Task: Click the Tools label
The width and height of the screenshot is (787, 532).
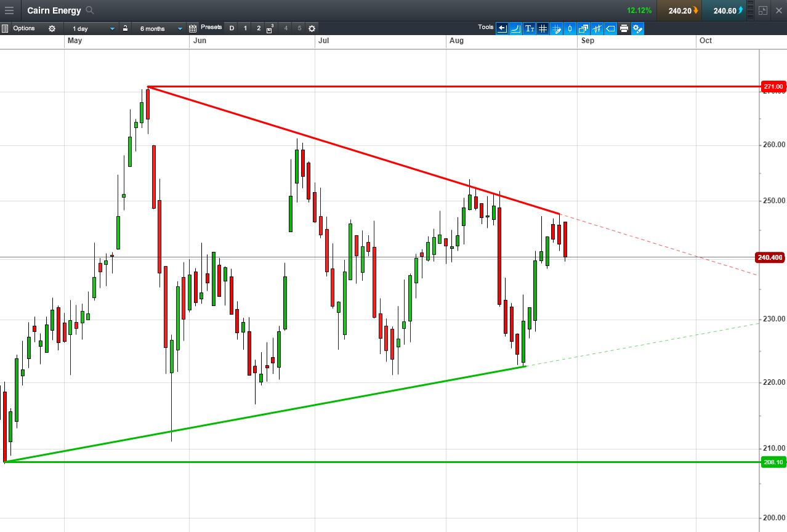Action: (x=486, y=27)
